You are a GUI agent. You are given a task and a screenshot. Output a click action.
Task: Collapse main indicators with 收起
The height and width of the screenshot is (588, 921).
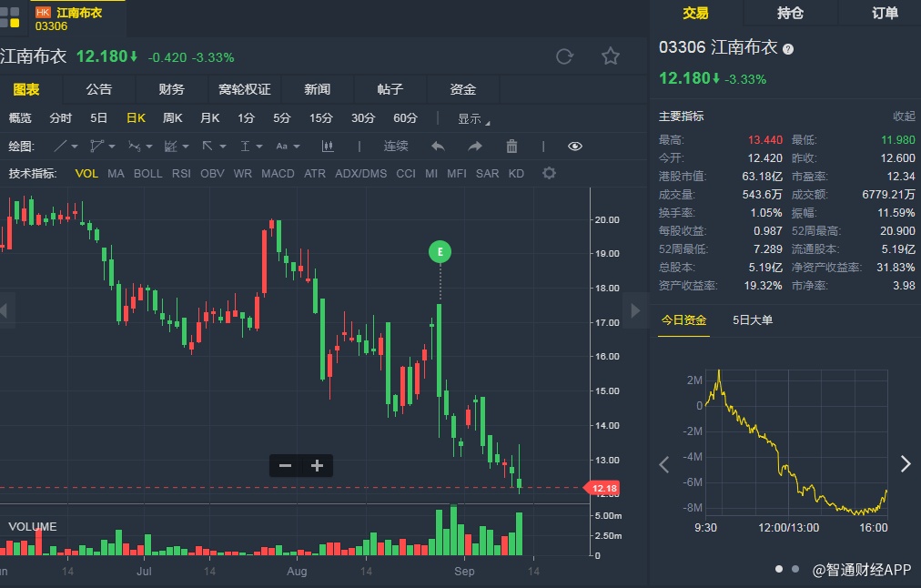904,117
